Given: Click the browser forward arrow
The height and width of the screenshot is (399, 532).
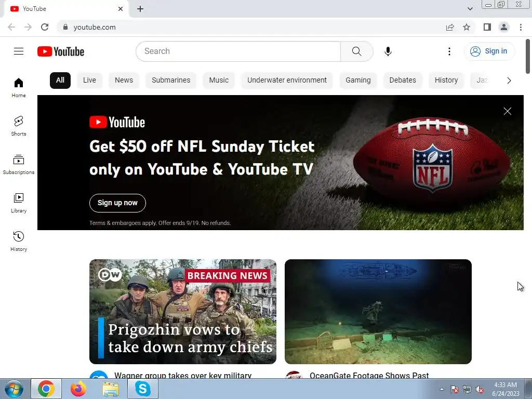Looking at the screenshot, I should click(x=28, y=27).
